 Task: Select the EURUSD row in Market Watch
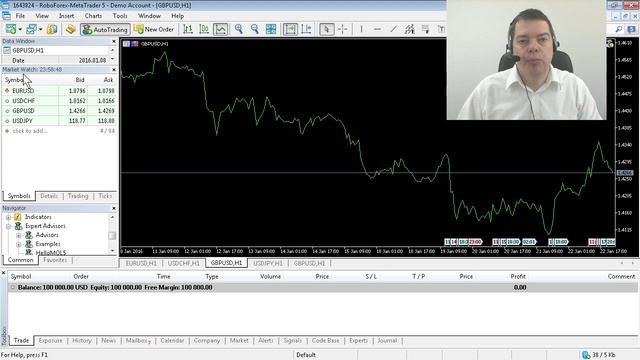coord(60,91)
